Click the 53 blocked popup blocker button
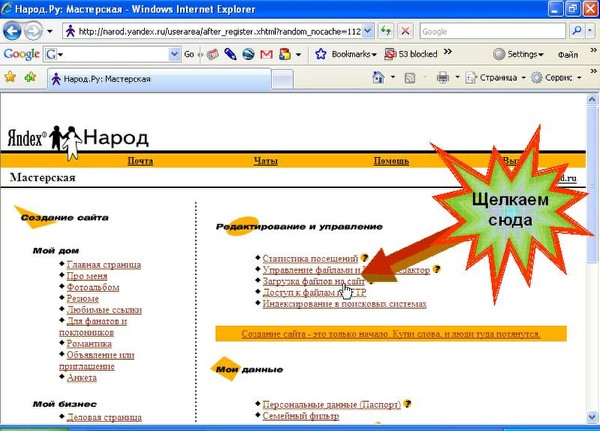The height and width of the screenshot is (431, 600). 411,54
